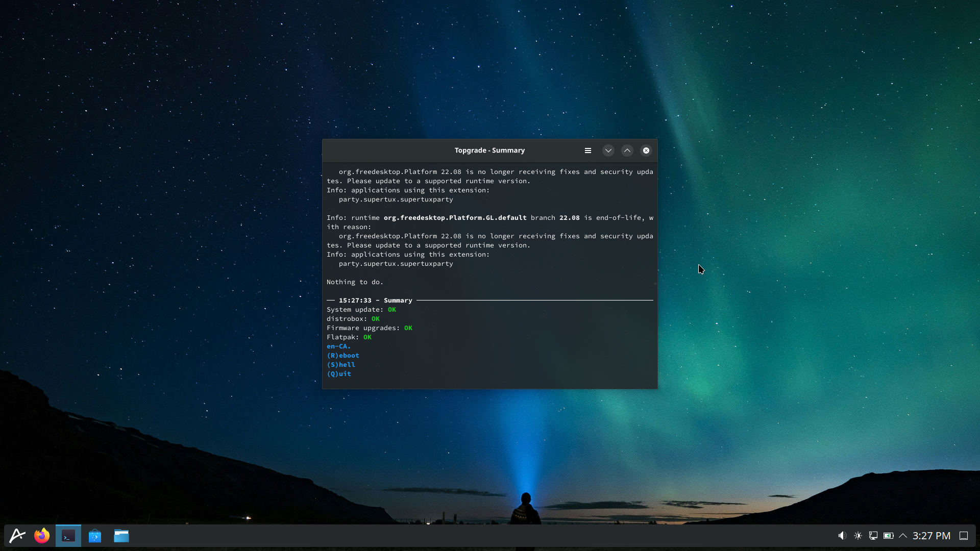Maximize the Topgrade Summary window
The width and height of the screenshot is (980, 551).
[627, 151]
